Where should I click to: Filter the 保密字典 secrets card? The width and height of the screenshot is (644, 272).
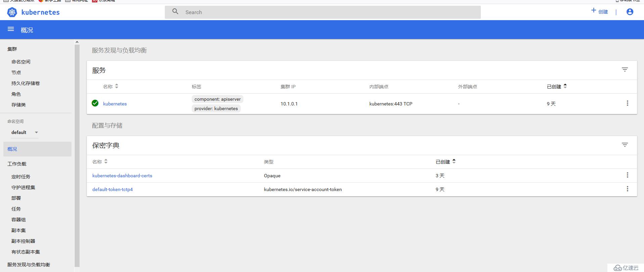(x=625, y=145)
